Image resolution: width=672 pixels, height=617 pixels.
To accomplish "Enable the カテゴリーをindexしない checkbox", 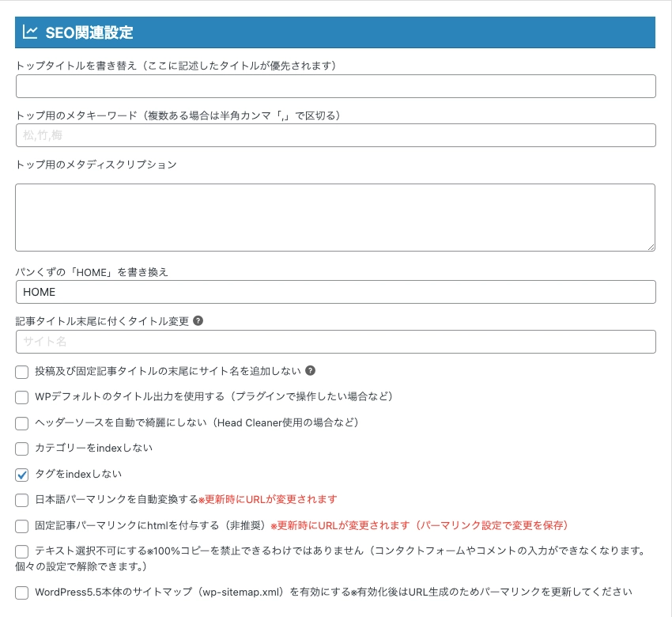I will point(22,449).
